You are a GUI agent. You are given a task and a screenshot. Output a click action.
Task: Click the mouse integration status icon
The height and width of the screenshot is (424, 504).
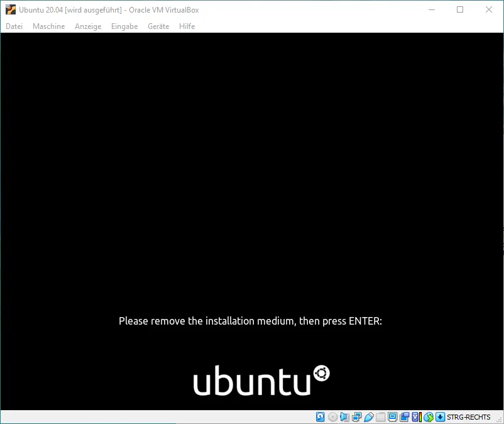(x=429, y=417)
